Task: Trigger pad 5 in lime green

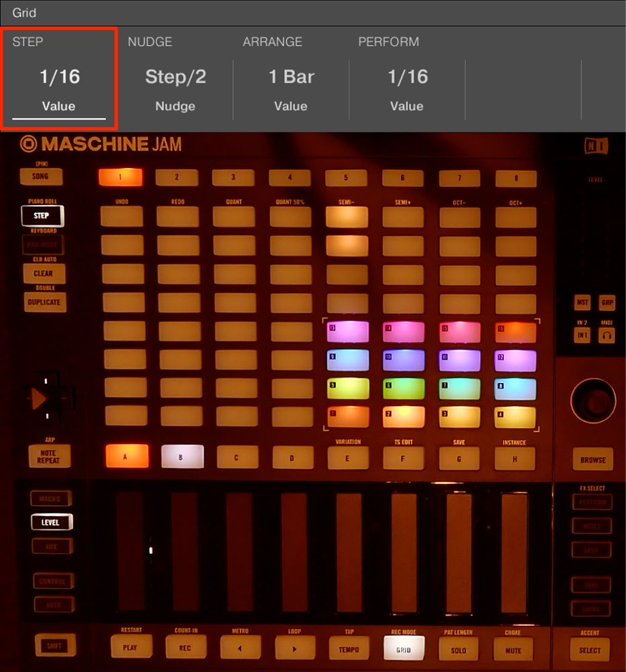Action: [x=348, y=388]
